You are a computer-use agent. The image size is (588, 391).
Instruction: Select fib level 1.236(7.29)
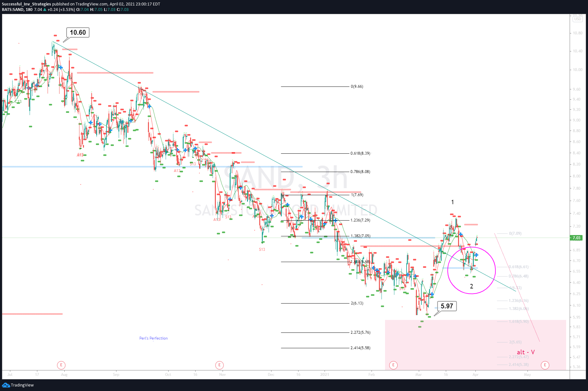[360, 220]
